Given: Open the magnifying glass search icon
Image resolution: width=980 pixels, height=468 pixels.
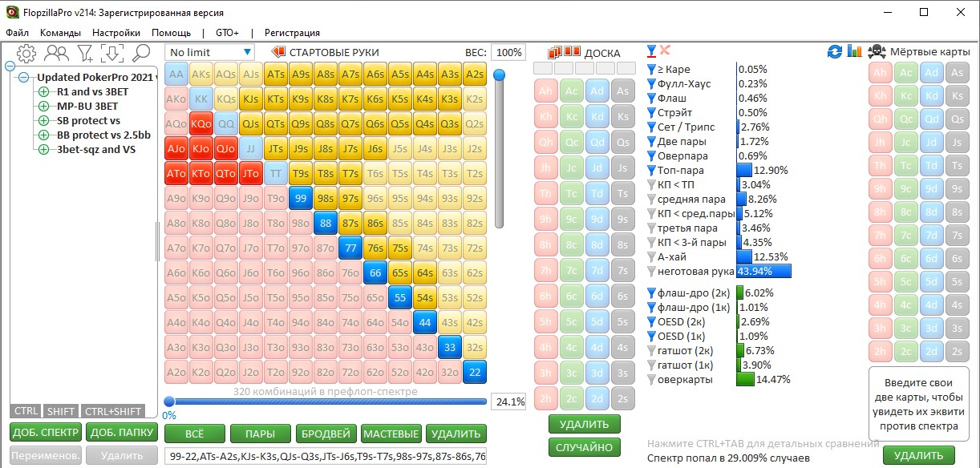Looking at the screenshot, I should tap(141, 53).
